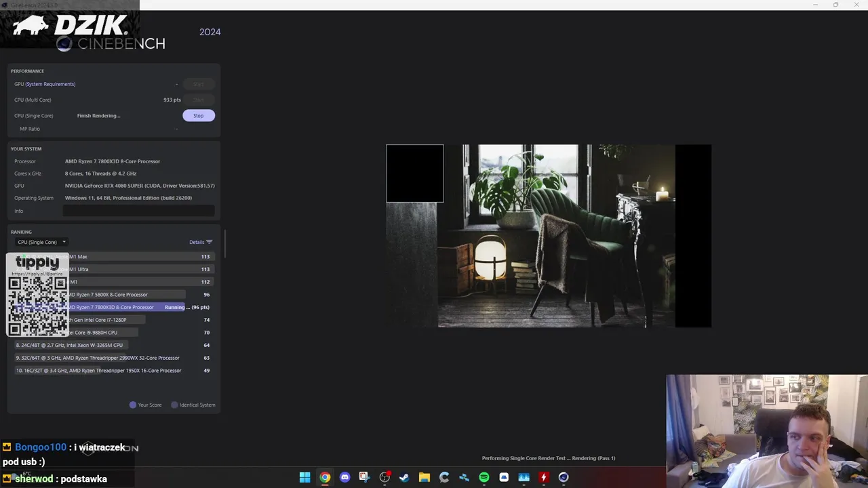Image resolution: width=868 pixels, height=488 pixels.
Task: Select the M1 Max ranking row scoring 113
Action: 113,257
